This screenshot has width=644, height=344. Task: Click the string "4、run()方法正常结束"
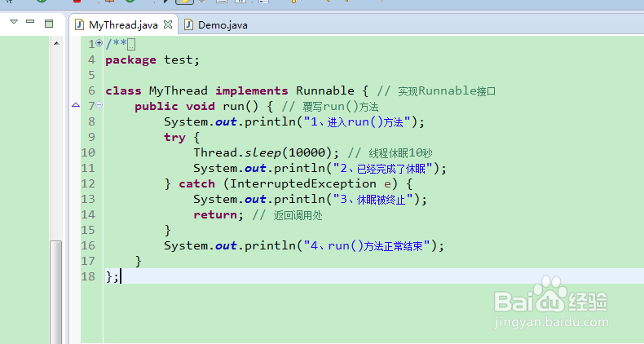tap(367, 246)
